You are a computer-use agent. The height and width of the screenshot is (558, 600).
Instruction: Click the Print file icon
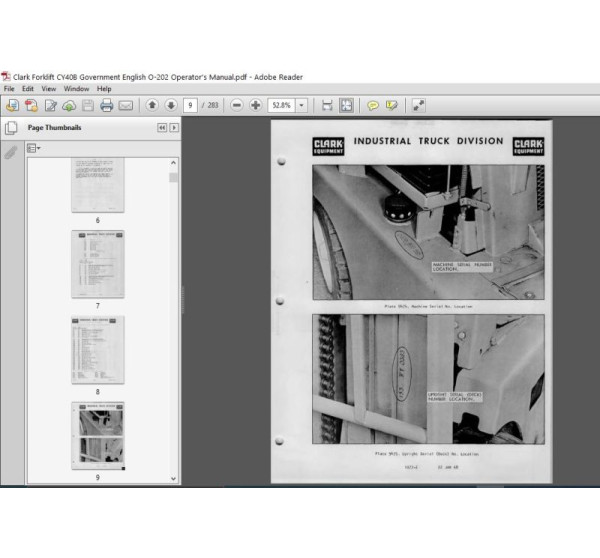(x=107, y=105)
